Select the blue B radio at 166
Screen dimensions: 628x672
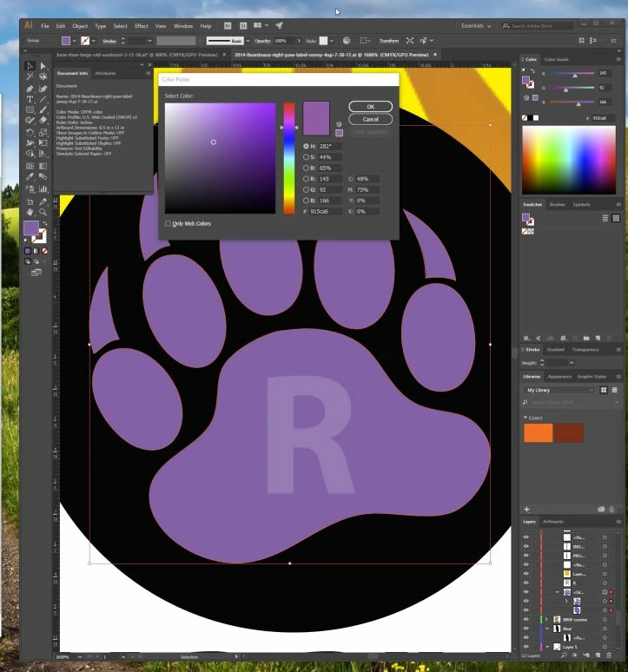pos(306,201)
